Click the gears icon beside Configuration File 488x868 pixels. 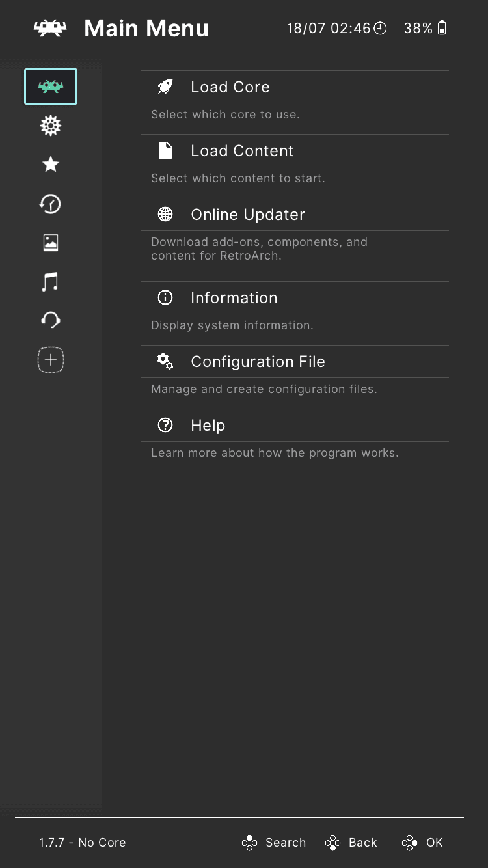[x=165, y=362]
